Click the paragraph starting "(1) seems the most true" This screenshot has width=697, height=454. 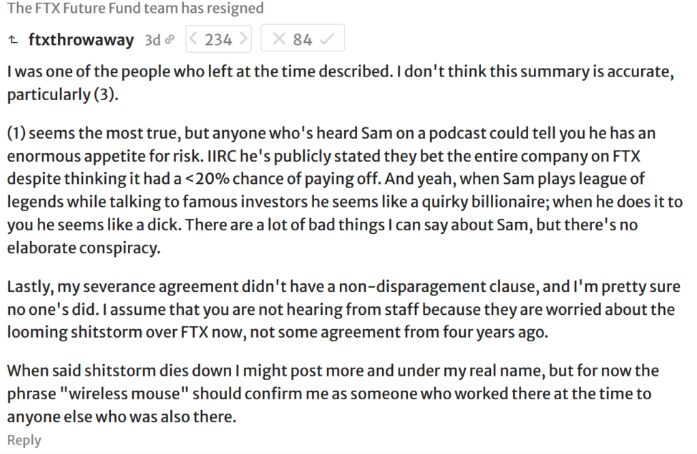(344, 190)
